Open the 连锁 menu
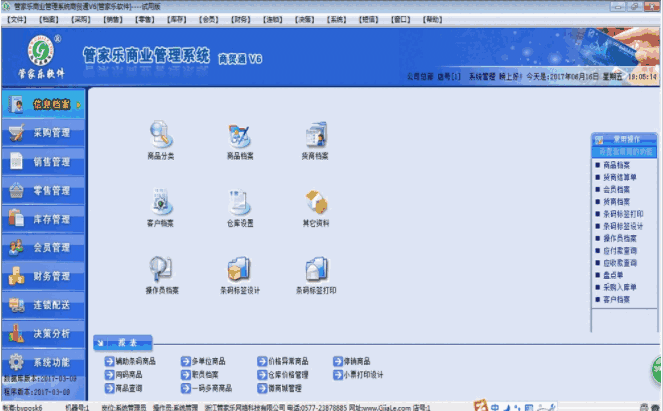Screen dimensions: 663x411 click(273, 19)
